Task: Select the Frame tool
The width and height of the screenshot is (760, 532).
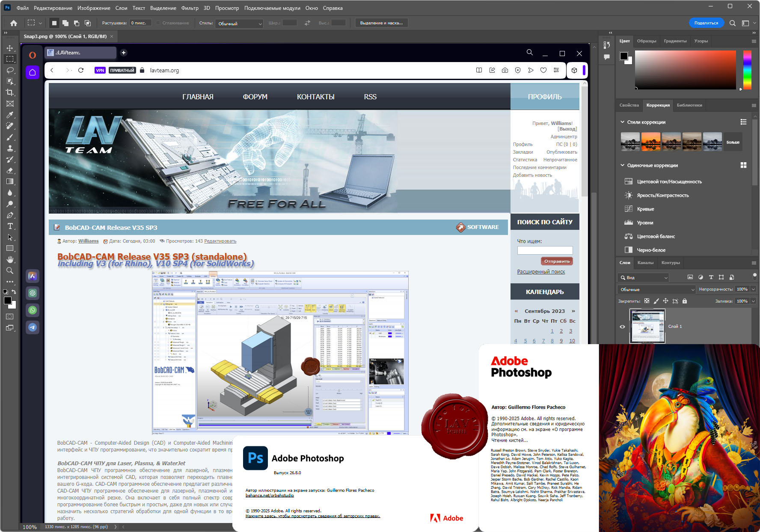Action: coord(10,104)
